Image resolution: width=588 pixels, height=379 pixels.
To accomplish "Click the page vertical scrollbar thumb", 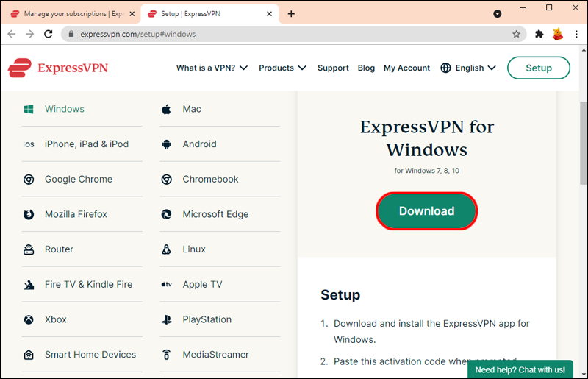I will pyautogui.click(x=584, y=143).
